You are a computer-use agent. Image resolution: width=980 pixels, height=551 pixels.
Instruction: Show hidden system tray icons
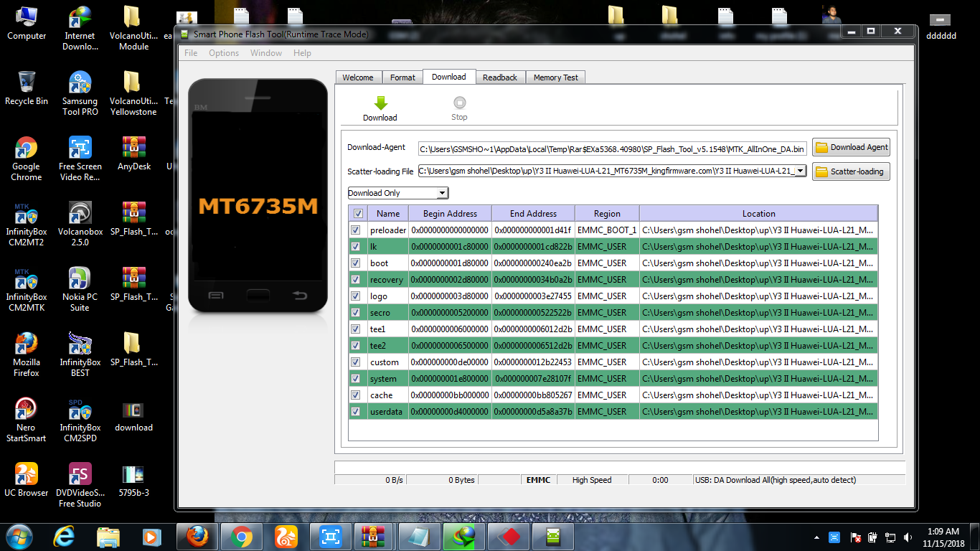tap(816, 537)
